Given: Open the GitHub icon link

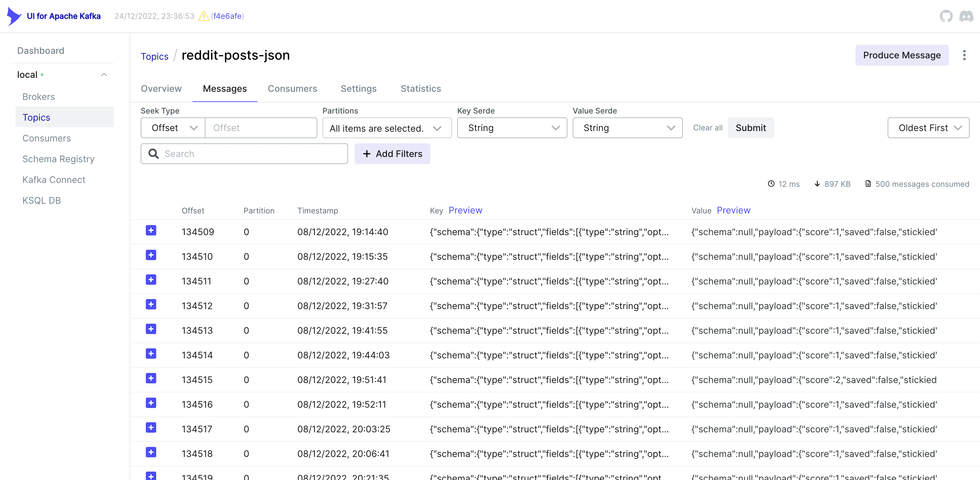Looking at the screenshot, I should coord(946,16).
